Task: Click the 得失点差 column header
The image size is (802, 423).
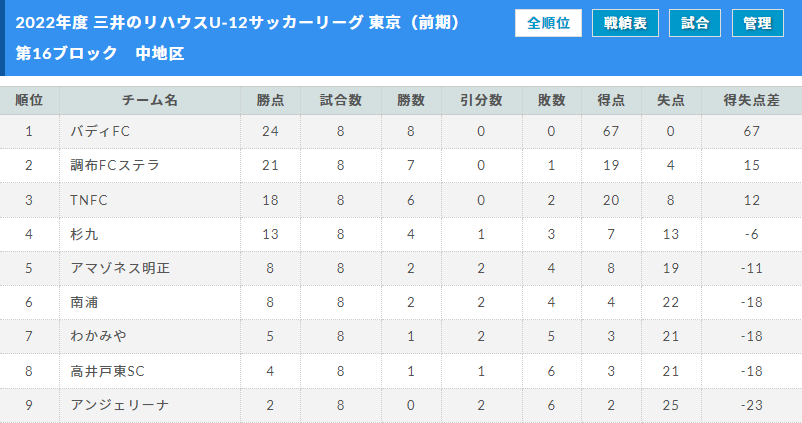Action: (751, 100)
